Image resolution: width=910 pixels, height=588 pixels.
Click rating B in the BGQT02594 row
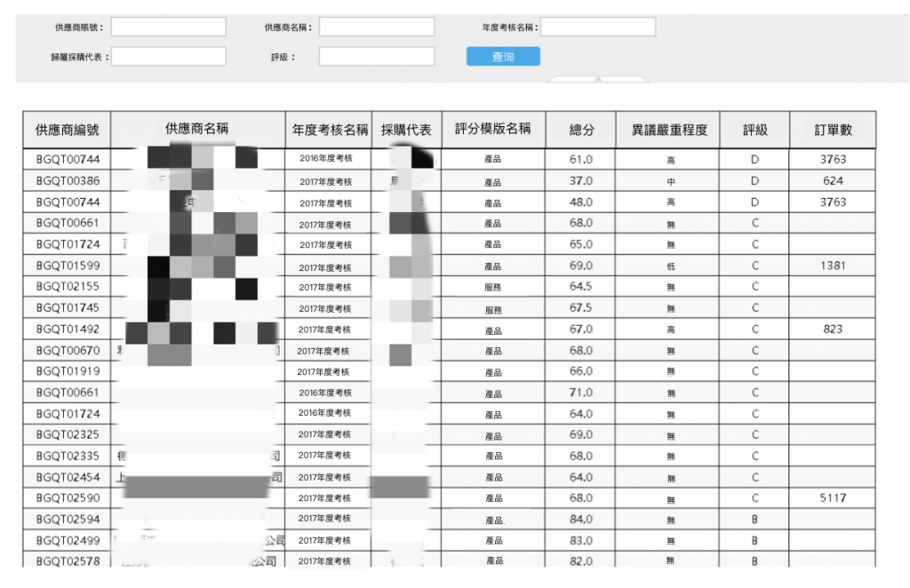click(754, 520)
